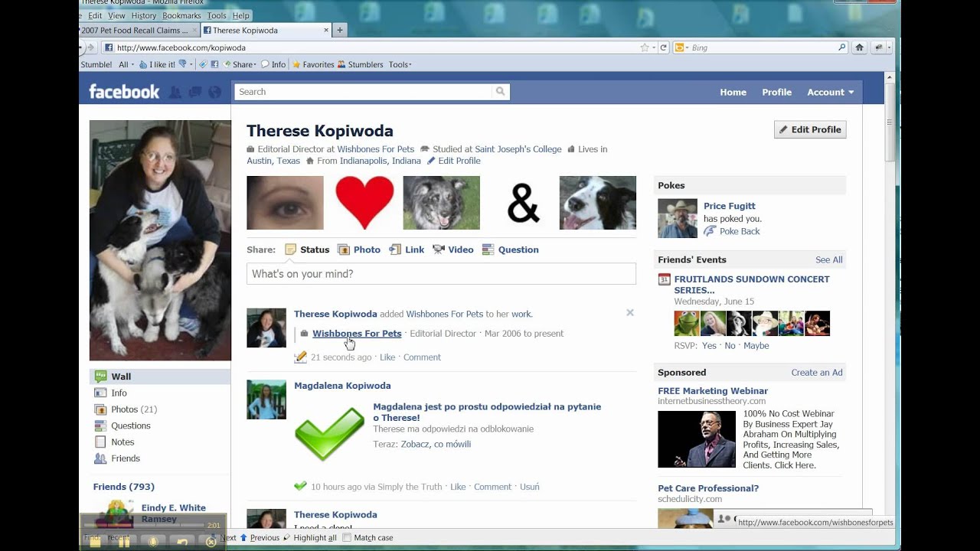
Task: Choose the Status share option
Action: (x=307, y=249)
